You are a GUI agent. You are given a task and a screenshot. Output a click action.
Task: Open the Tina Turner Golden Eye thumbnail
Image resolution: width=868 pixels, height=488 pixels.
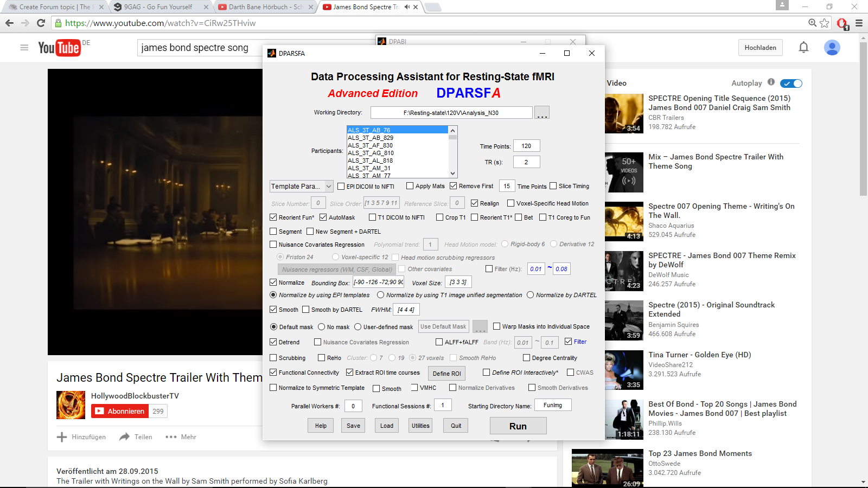624,370
